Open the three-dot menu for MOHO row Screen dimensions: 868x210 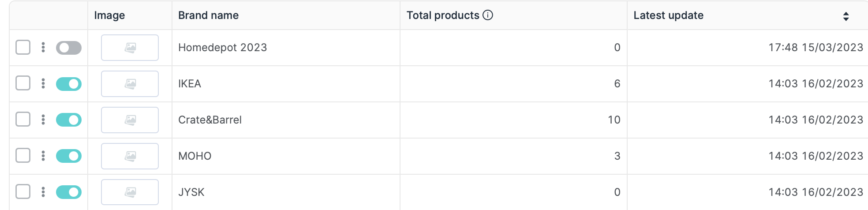coord(43,156)
